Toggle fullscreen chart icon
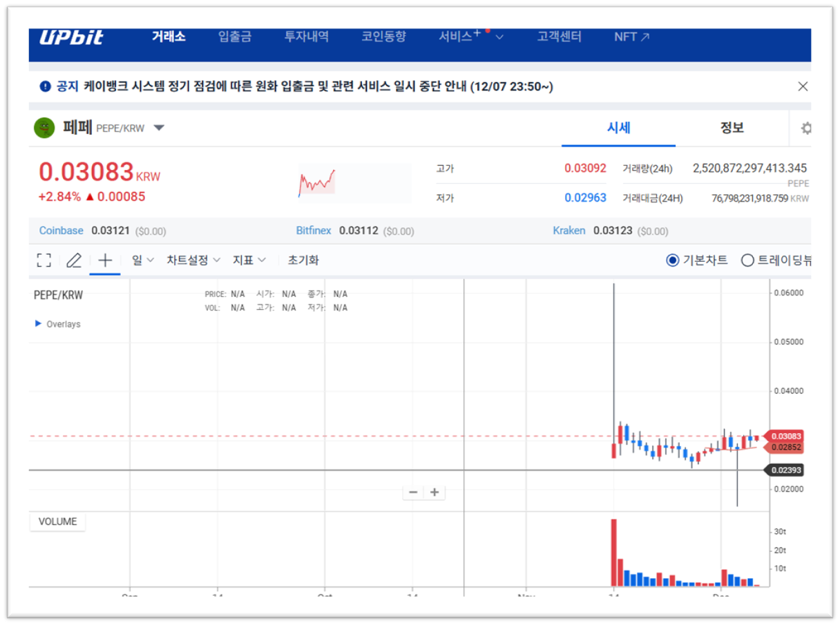 click(x=44, y=260)
